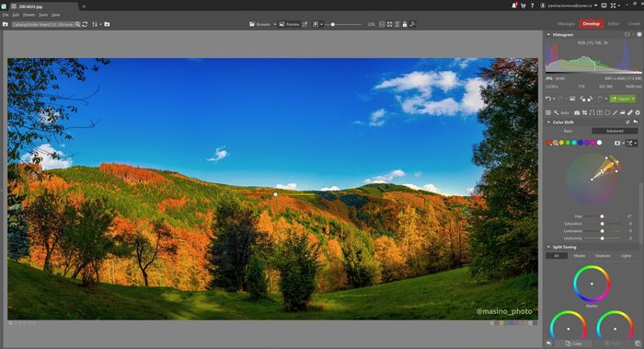Select the Advanced Color Shift mode
The width and height of the screenshot is (644, 349).
(x=615, y=131)
